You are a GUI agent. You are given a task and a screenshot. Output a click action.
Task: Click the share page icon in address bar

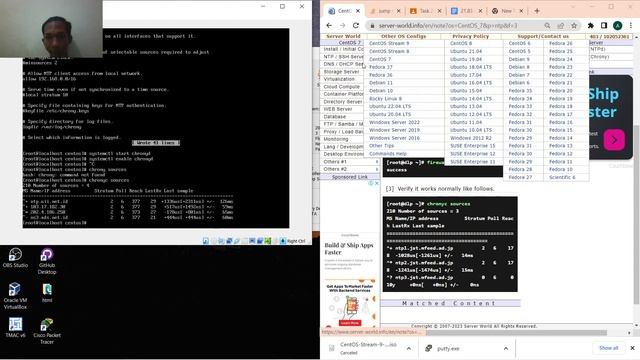pos(561,25)
